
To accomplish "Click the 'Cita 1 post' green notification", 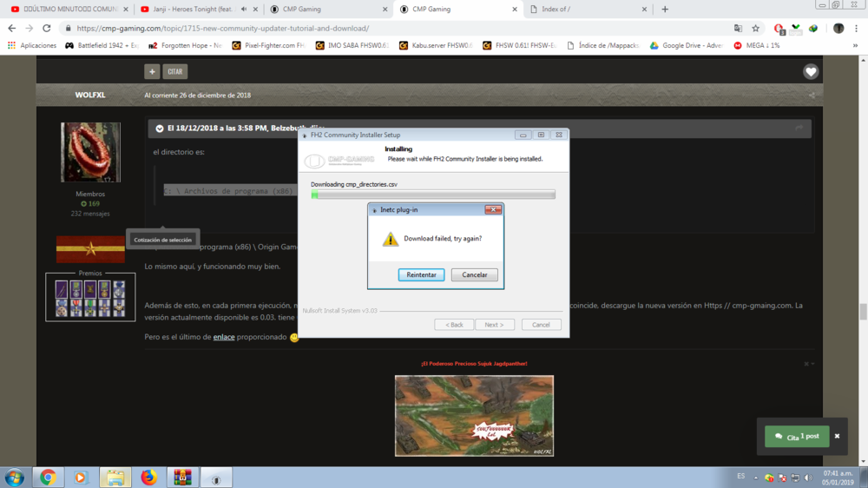I will click(x=796, y=437).
